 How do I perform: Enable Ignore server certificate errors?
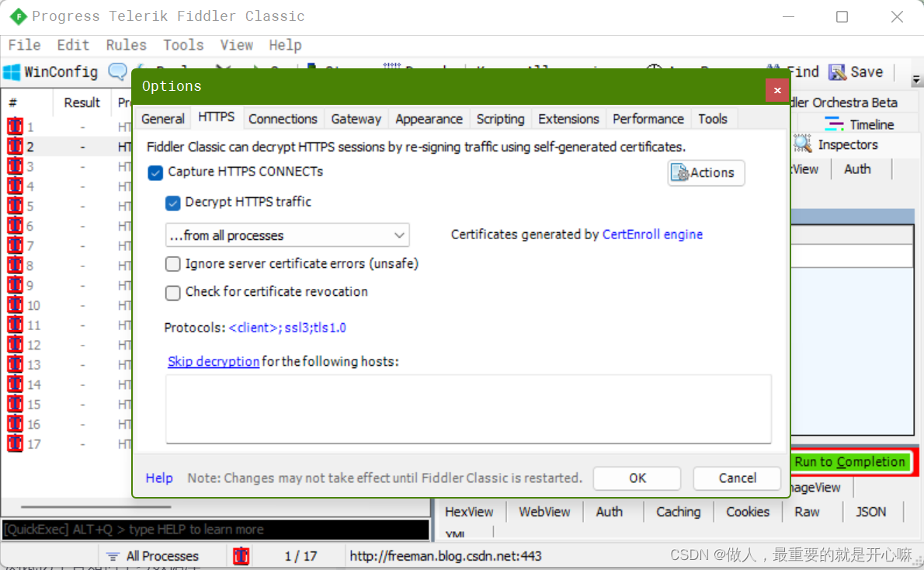(172, 264)
